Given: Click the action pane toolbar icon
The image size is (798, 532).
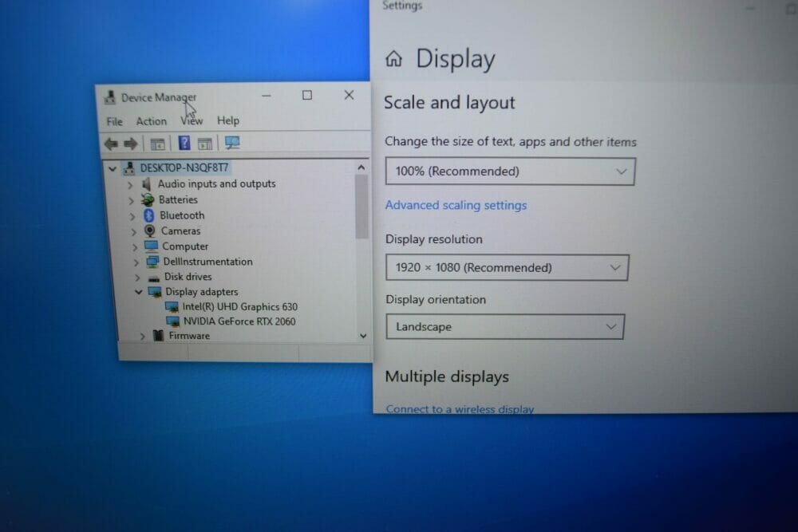Looking at the screenshot, I should [x=205, y=144].
